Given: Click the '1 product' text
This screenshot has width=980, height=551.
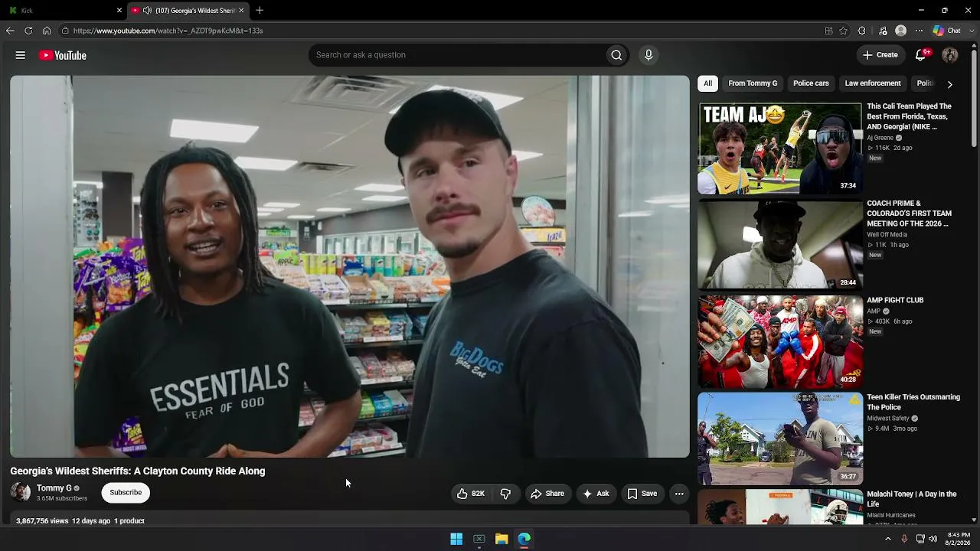Looking at the screenshot, I should coord(129,521).
